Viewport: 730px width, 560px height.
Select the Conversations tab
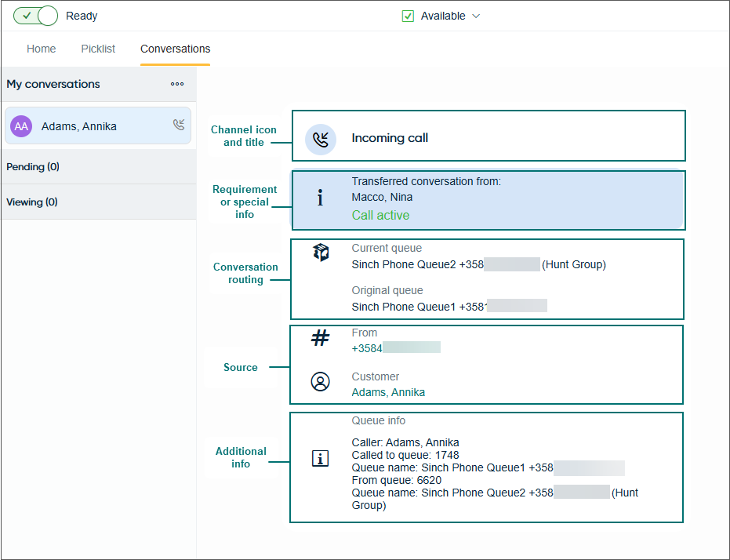click(x=175, y=49)
